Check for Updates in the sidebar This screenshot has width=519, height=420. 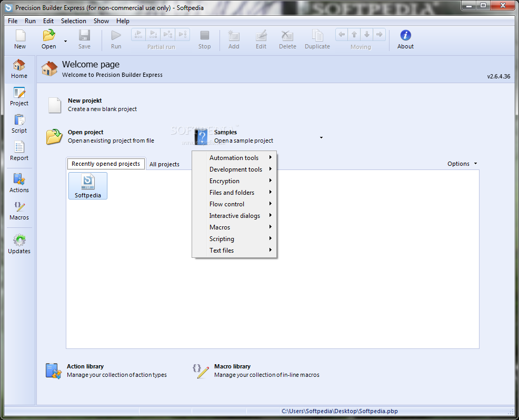[19, 244]
